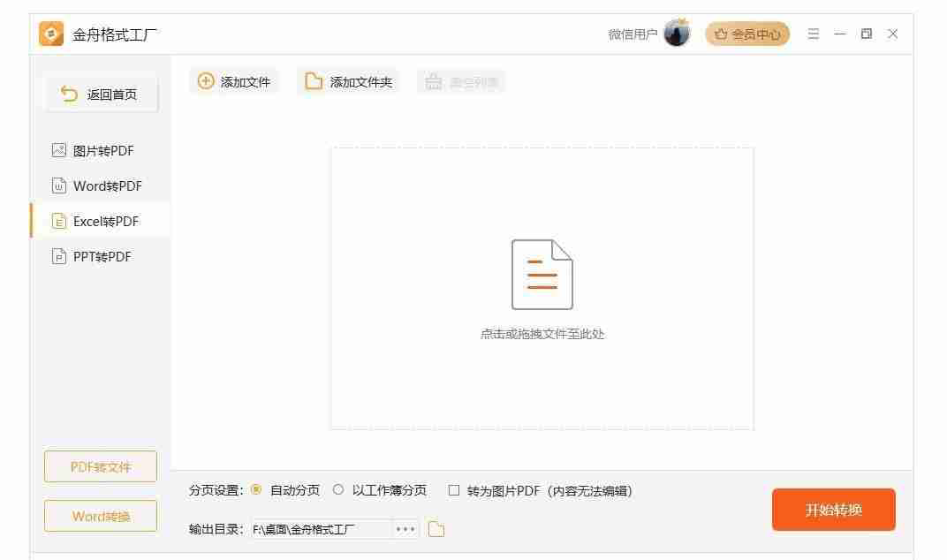Viewport: 947px width, 560px height.
Task: Open output folder via folder icon
Action: tap(436, 529)
